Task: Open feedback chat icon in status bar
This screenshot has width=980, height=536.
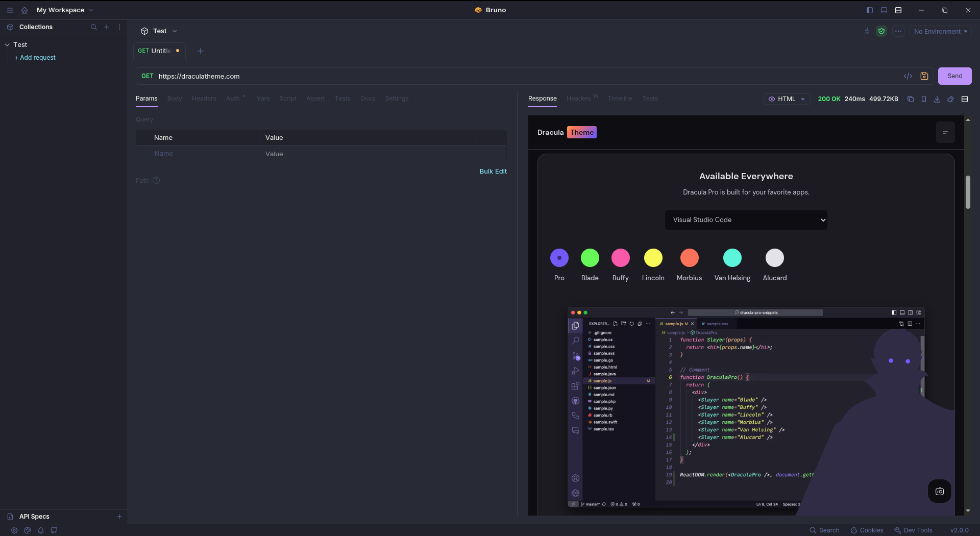Action: point(54,530)
